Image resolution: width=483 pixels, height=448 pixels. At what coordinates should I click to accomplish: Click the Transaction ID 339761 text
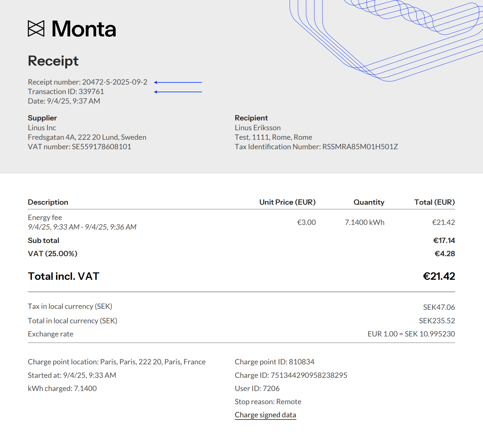[91, 92]
